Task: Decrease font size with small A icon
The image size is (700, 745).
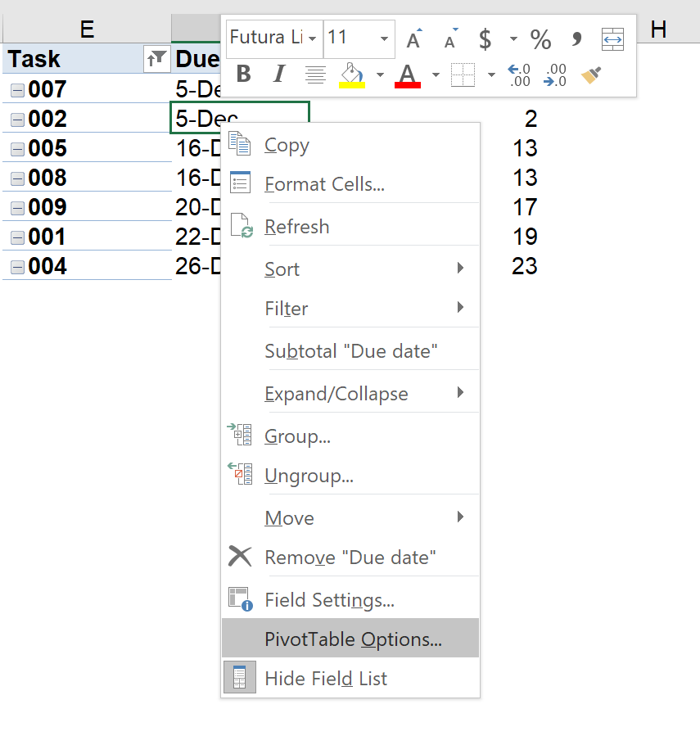Action: 449,38
